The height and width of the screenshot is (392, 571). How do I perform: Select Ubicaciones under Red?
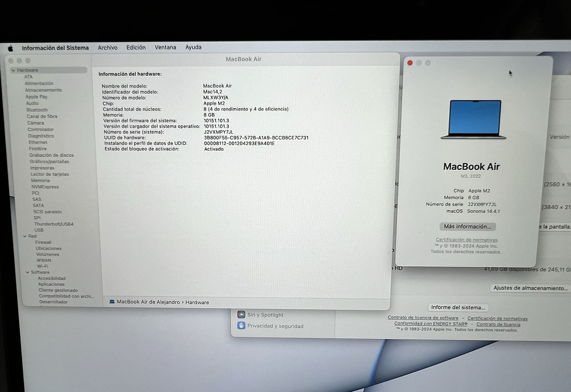click(x=49, y=248)
